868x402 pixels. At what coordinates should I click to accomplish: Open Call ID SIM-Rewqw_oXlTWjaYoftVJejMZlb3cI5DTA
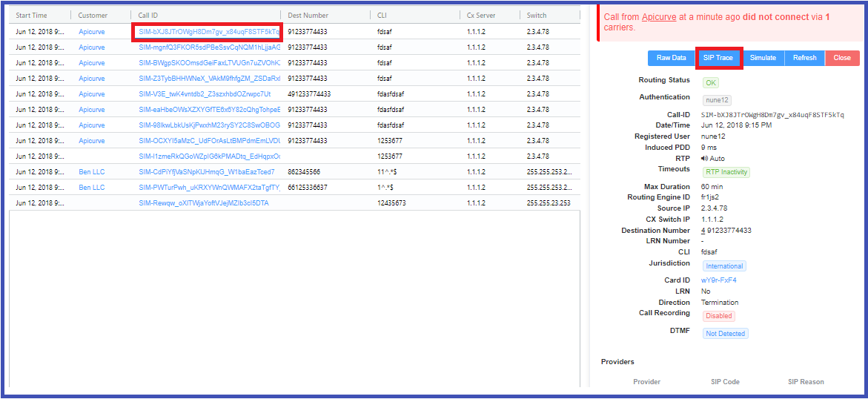coord(204,203)
